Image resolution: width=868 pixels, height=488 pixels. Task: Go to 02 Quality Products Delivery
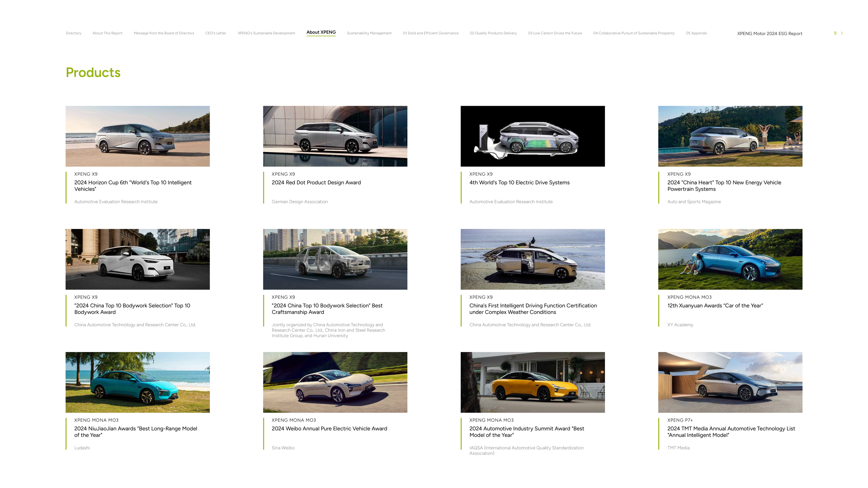pos(493,33)
